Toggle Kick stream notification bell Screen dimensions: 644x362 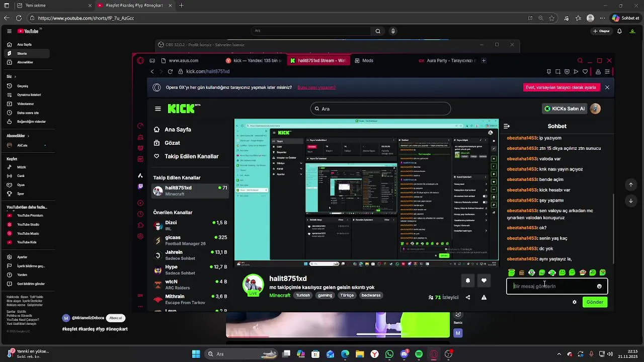[x=467, y=281]
